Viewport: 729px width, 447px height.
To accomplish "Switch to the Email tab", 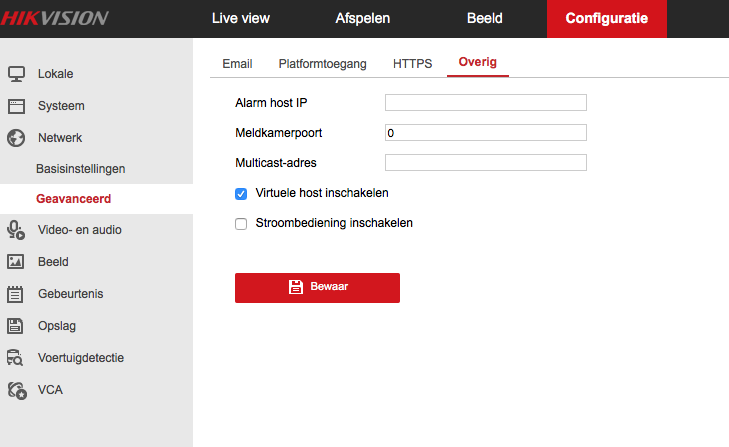I will (x=237, y=64).
